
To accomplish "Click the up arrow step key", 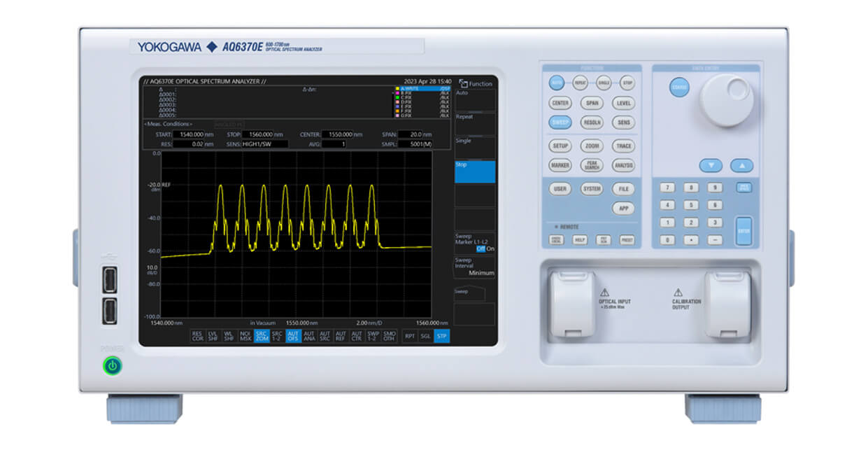I will 742,166.
